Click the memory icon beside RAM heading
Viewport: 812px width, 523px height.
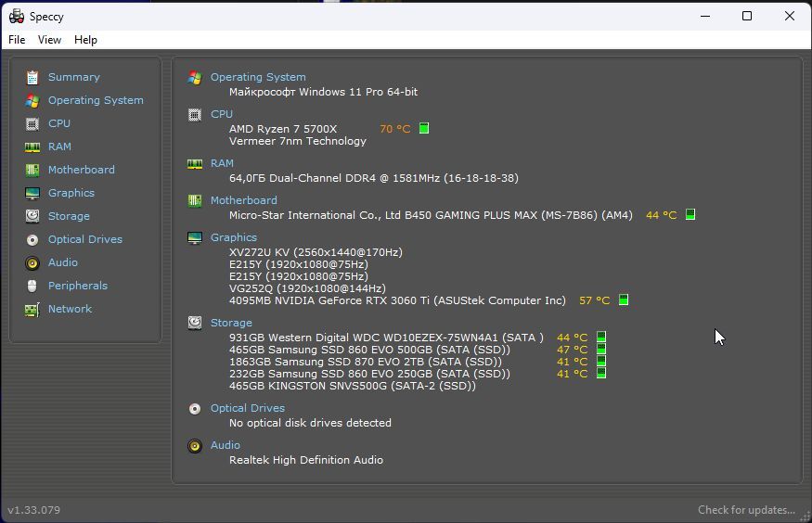195,164
